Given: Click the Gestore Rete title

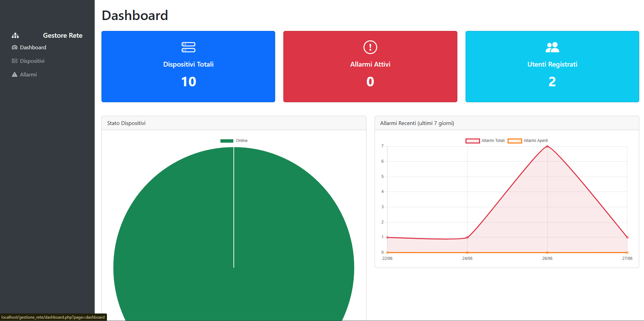Looking at the screenshot, I should (62, 35).
